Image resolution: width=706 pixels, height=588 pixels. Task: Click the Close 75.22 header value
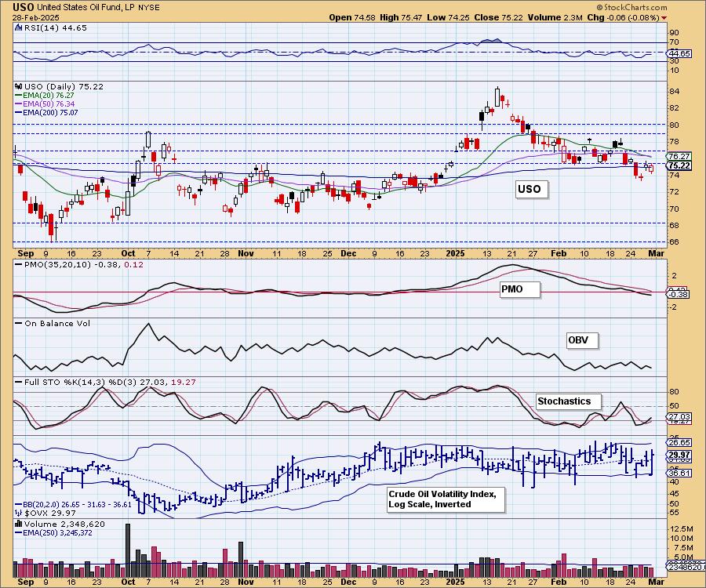498,17
